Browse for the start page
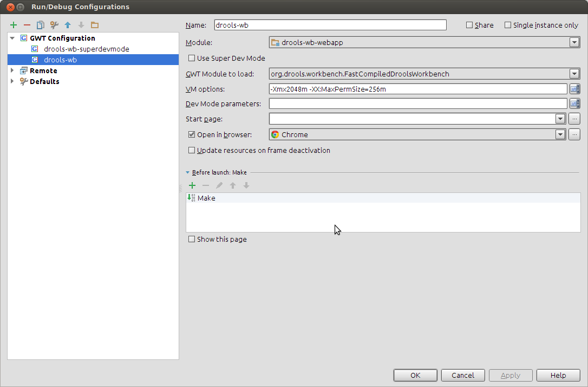 (x=574, y=119)
